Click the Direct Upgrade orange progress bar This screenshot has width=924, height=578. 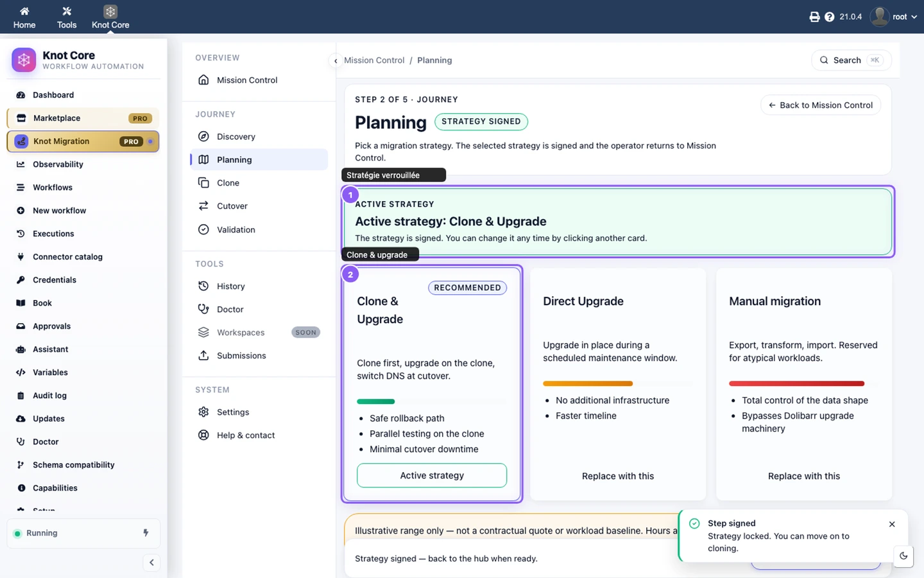click(x=588, y=383)
